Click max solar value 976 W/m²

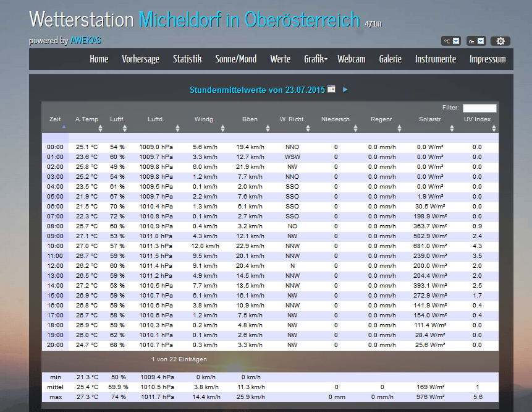pyautogui.click(x=430, y=397)
